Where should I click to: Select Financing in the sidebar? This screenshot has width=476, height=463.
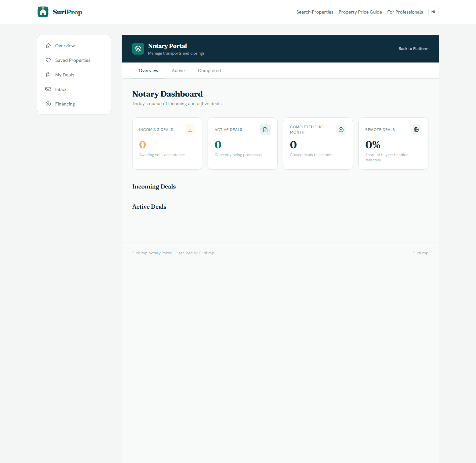[x=74, y=104]
